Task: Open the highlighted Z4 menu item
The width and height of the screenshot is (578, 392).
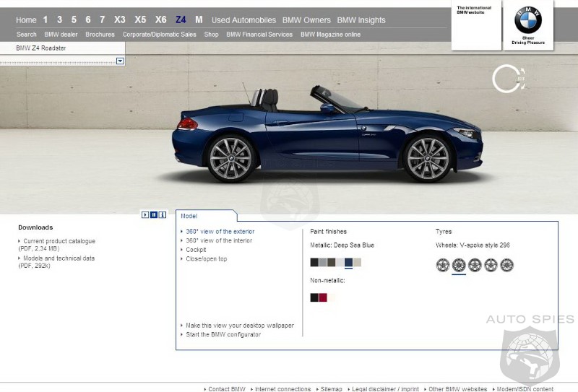Action: [x=181, y=19]
